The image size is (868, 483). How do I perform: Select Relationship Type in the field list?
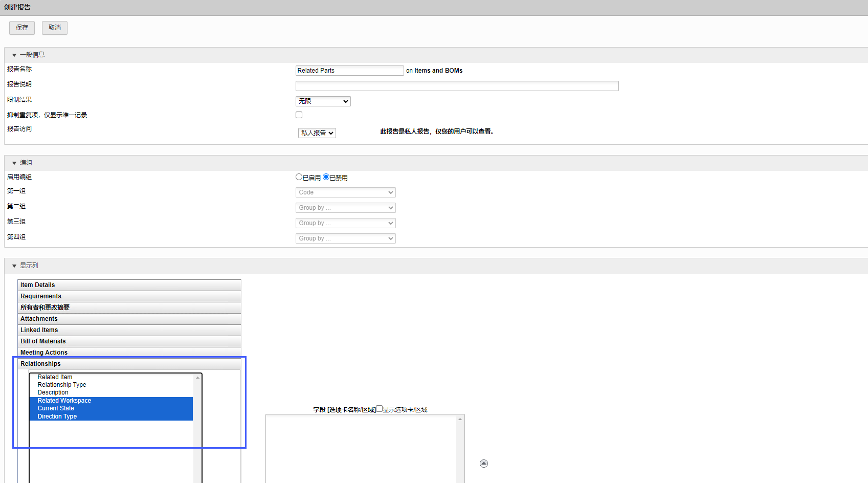pos(111,385)
